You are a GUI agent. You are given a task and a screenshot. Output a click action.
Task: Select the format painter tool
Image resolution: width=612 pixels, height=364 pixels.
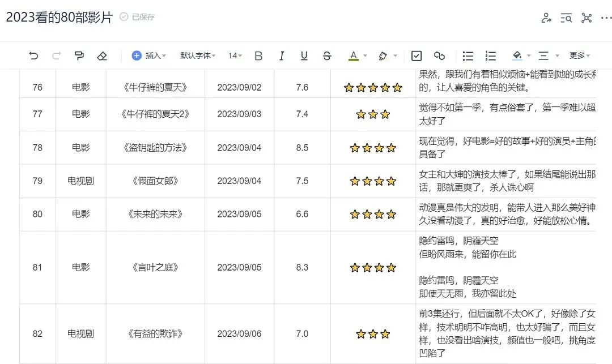click(79, 55)
